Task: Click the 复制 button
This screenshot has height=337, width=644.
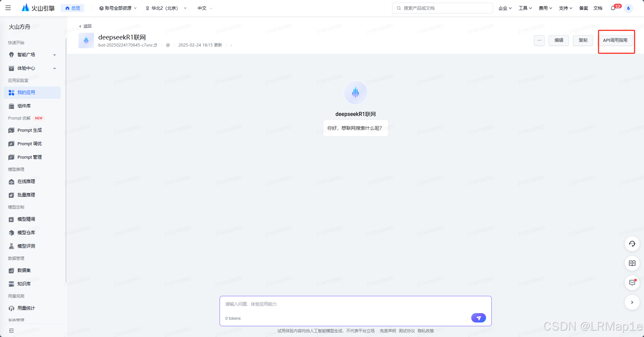Action: point(583,40)
